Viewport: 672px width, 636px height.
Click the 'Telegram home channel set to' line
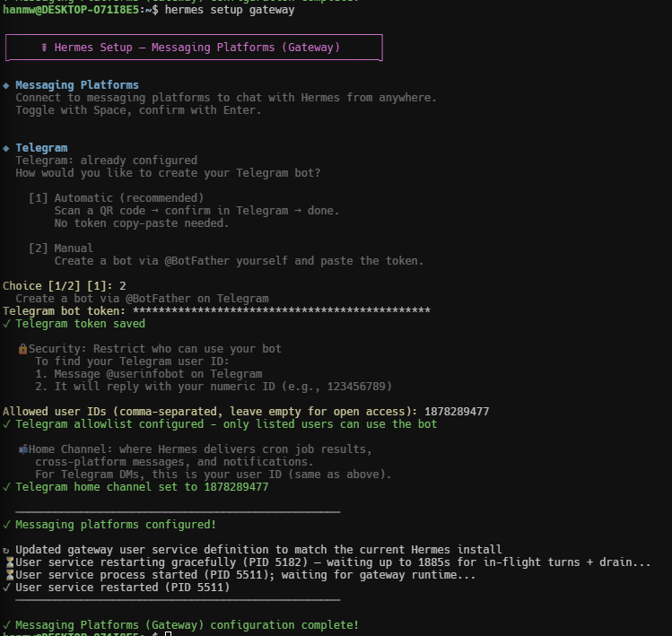[135, 487]
